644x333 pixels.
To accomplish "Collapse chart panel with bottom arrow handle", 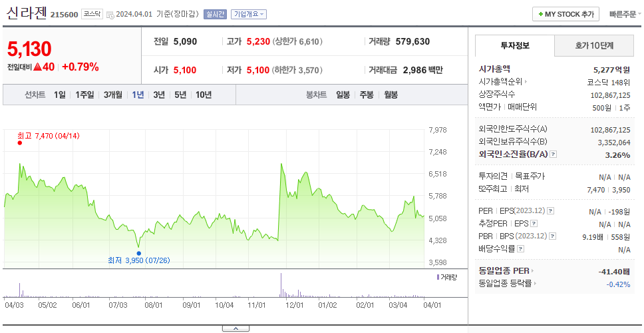I will pyautogui.click(x=236, y=328).
